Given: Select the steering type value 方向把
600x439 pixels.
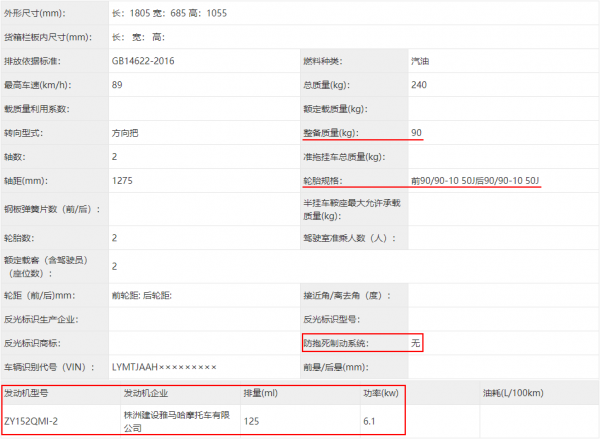Looking at the screenshot, I should click(125, 133).
